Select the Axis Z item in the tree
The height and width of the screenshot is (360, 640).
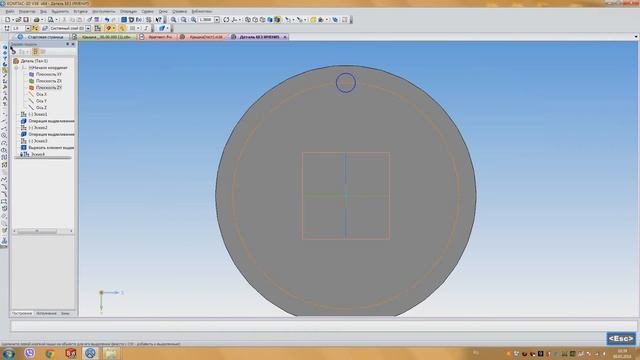coord(38,107)
